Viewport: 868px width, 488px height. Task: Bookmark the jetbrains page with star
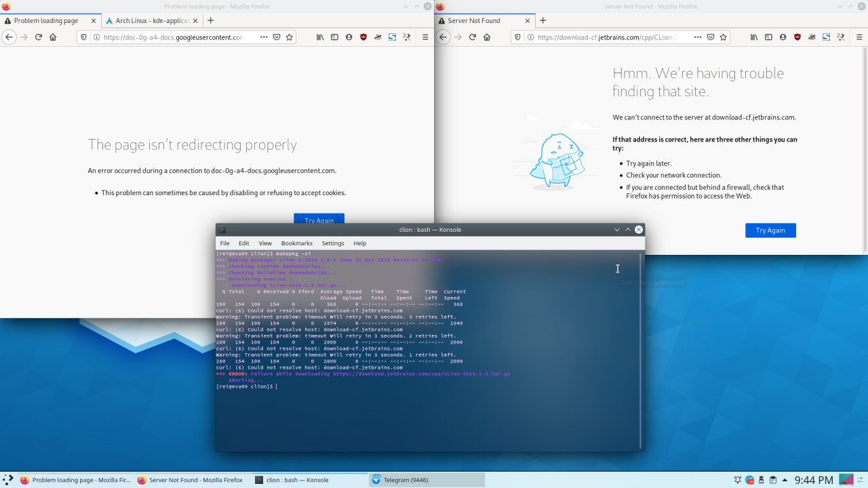click(x=723, y=37)
